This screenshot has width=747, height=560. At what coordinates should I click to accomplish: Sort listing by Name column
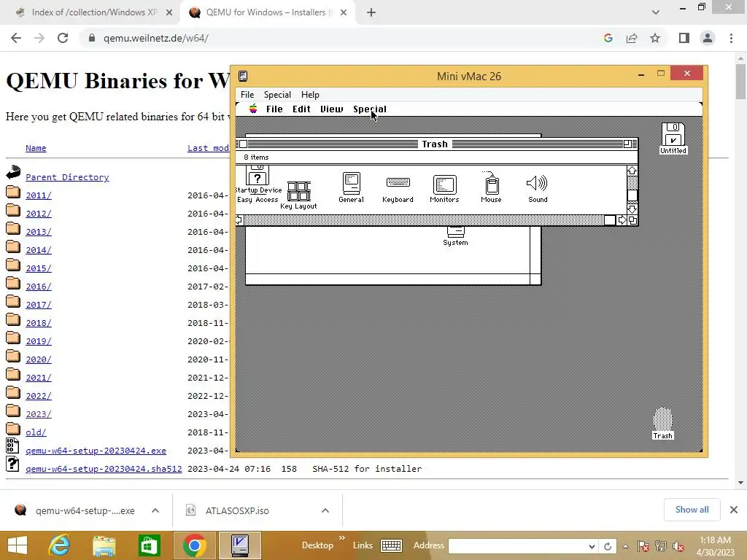pyautogui.click(x=36, y=148)
